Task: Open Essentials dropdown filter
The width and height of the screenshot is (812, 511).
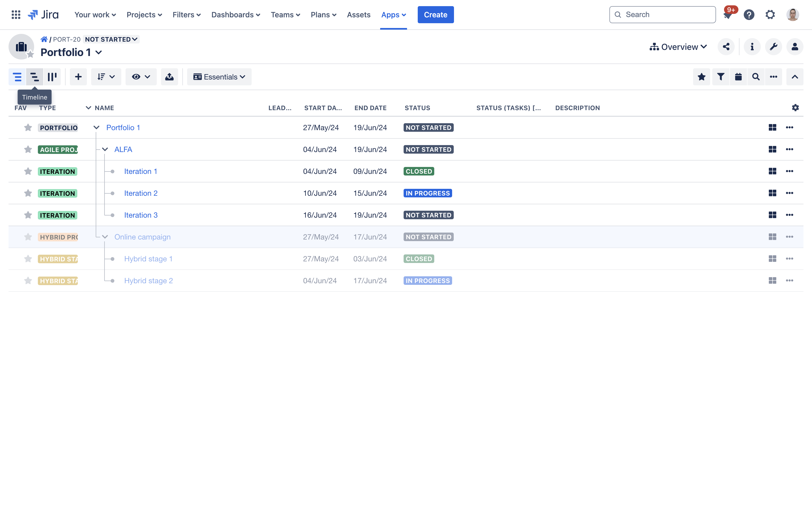Action: tap(219, 77)
